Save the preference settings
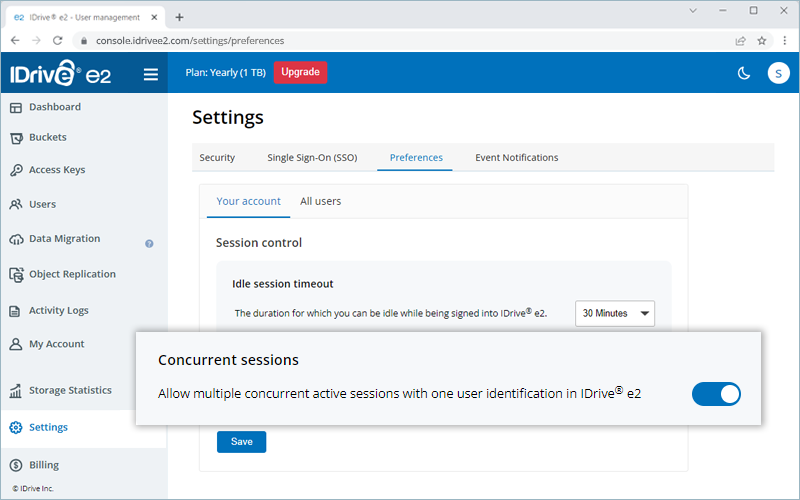The width and height of the screenshot is (800, 500). point(241,442)
